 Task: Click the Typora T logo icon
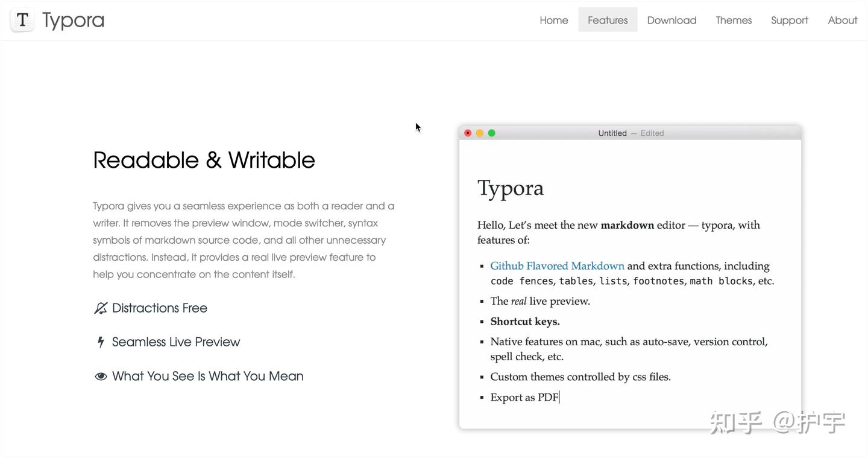coord(22,20)
